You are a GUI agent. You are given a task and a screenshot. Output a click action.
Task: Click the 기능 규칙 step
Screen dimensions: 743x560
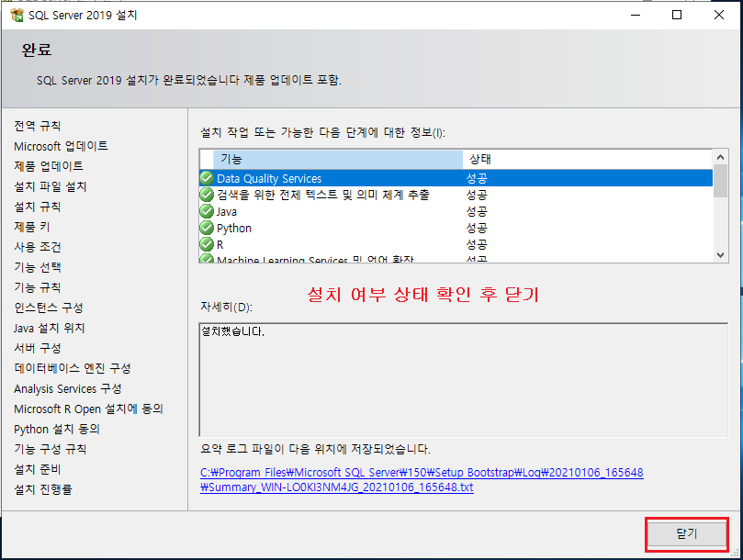[x=38, y=287]
